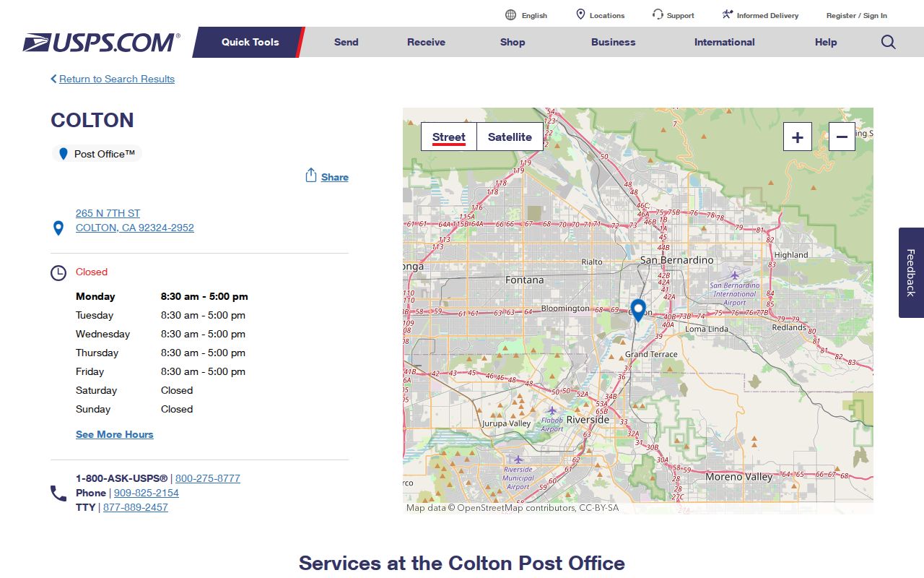Click the red Closed status text
The width and height of the screenshot is (924, 578).
click(92, 272)
